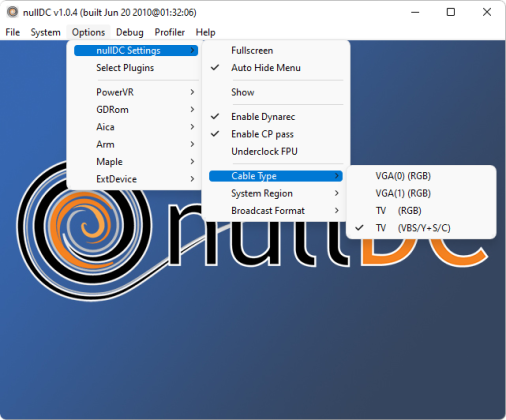Open the Debug menu
Image resolution: width=506 pixels, height=420 pixels.
pyautogui.click(x=130, y=32)
